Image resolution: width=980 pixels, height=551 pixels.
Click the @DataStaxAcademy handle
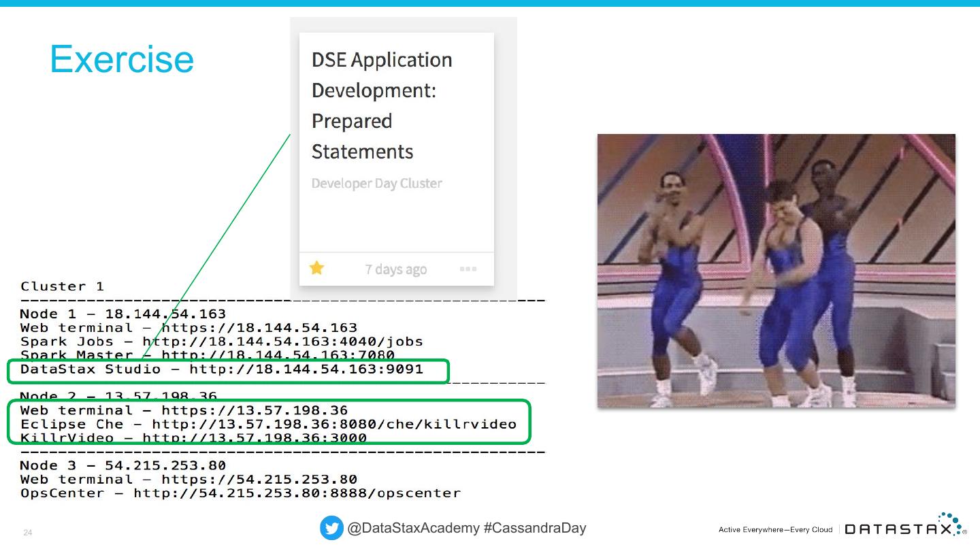pos(413,529)
